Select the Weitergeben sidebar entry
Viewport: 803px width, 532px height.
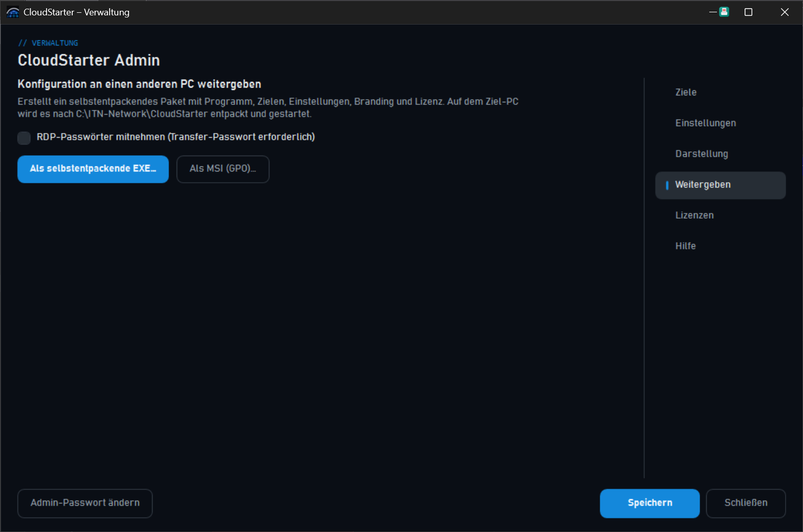(x=720, y=185)
